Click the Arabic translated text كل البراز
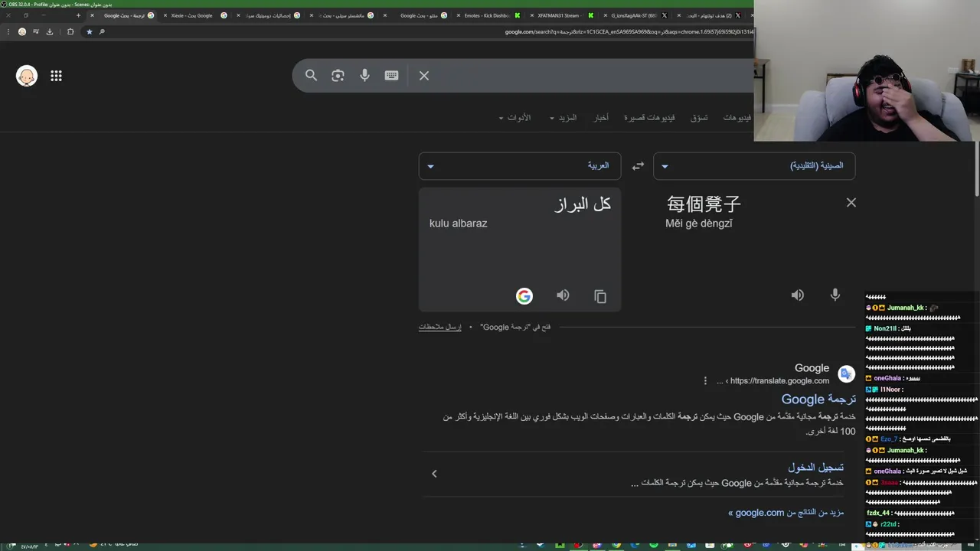Image resolution: width=980 pixels, height=551 pixels. pyautogui.click(x=583, y=204)
